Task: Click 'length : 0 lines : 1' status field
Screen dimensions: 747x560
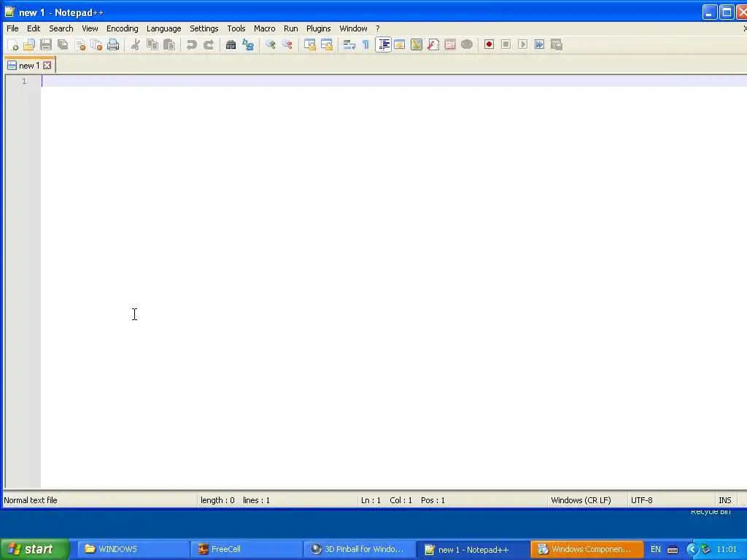Action: tap(235, 500)
